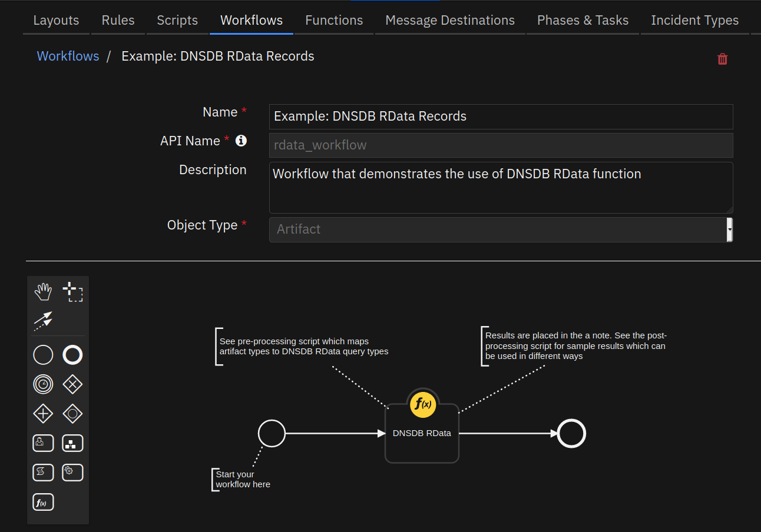Open the Functions tab
Image resolution: width=761 pixels, height=532 pixels.
(334, 20)
